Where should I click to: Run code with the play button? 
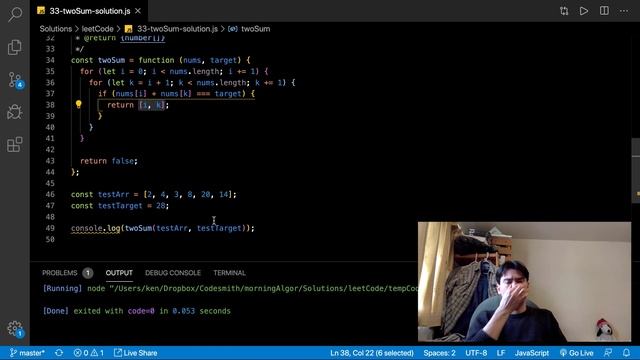coord(584,11)
